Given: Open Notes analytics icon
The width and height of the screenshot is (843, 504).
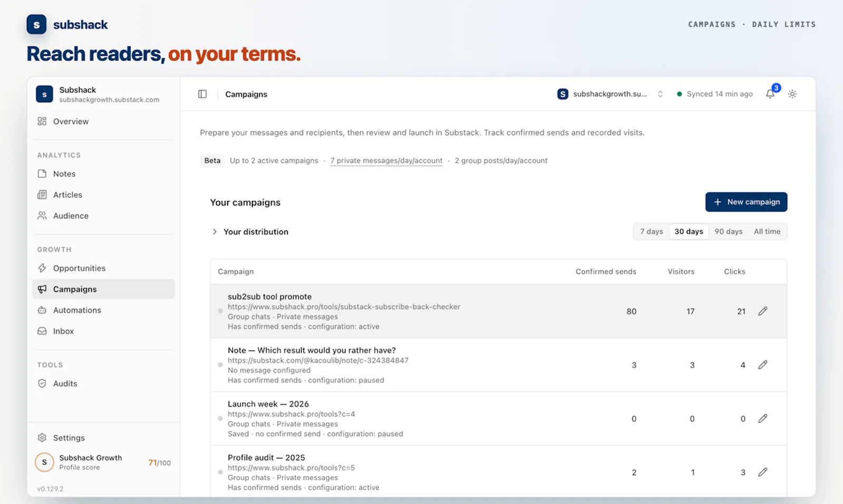Looking at the screenshot, I should click(x=42, y=174).
